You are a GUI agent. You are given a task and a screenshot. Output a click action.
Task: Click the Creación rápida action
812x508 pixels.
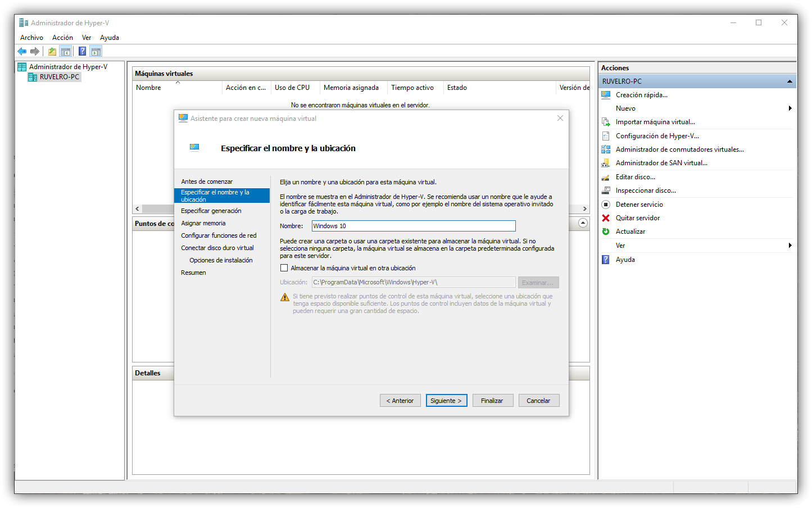point(642,95)
